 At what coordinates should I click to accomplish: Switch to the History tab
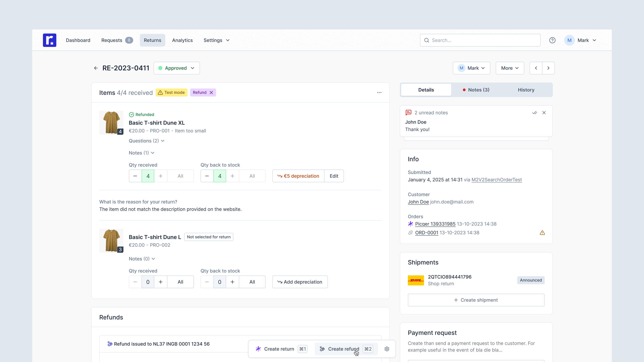(x=526, y=90)
